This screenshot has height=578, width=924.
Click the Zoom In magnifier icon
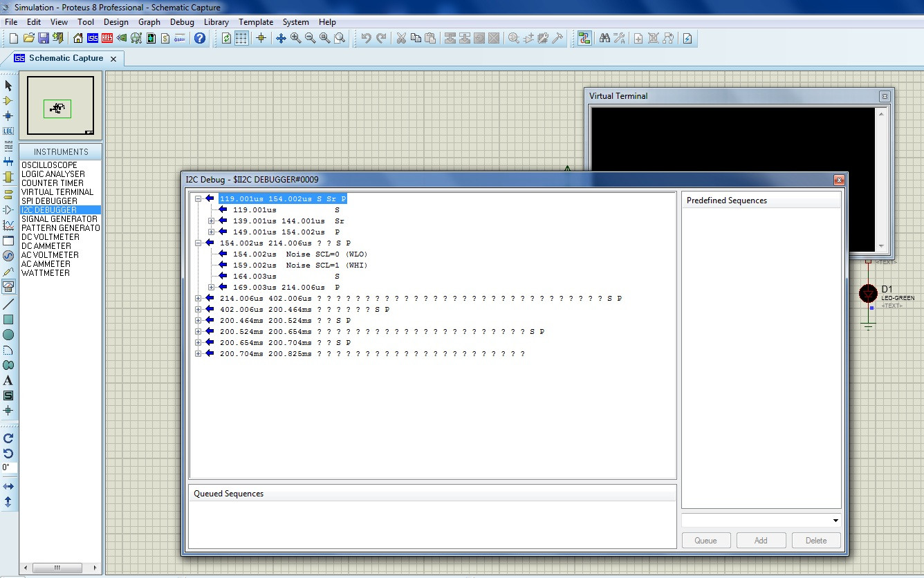coord(295,38)
